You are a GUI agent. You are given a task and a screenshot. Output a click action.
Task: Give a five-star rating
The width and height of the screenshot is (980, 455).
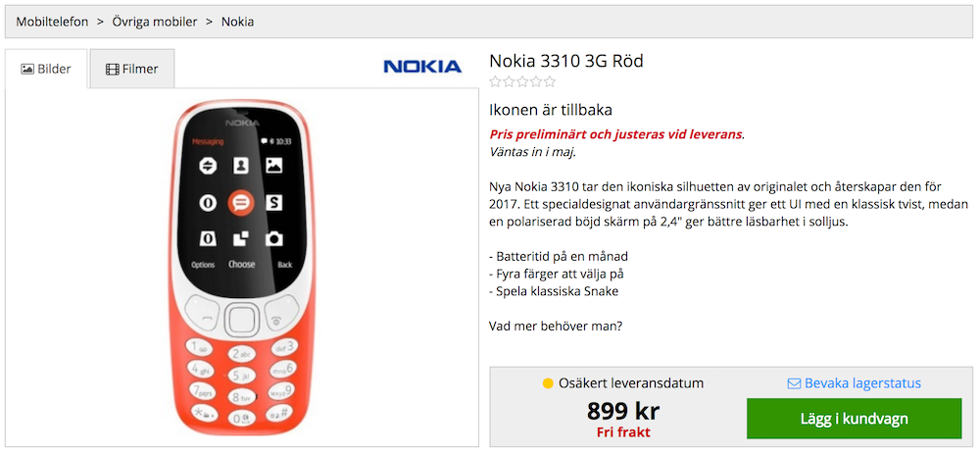click(550, 82)
